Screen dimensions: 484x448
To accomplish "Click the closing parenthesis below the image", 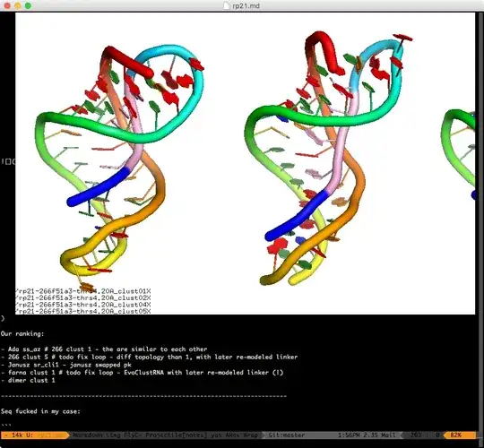I will tap(3, 318).
